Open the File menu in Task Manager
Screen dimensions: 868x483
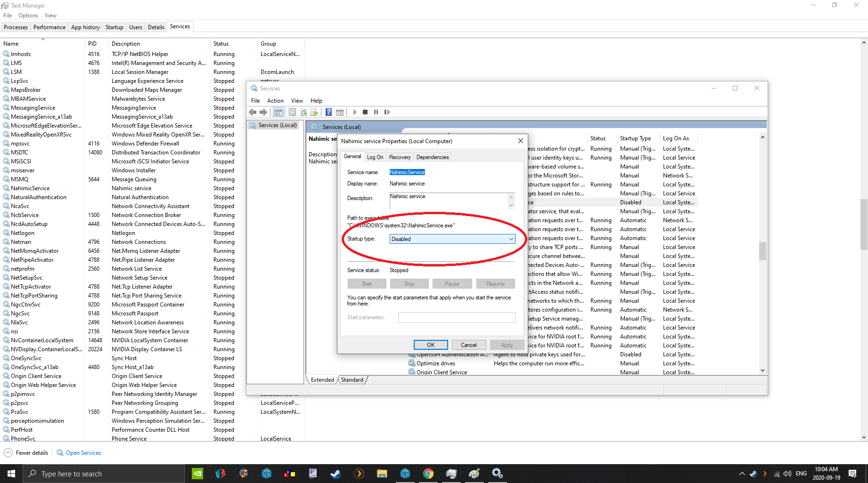coord(8,16)
